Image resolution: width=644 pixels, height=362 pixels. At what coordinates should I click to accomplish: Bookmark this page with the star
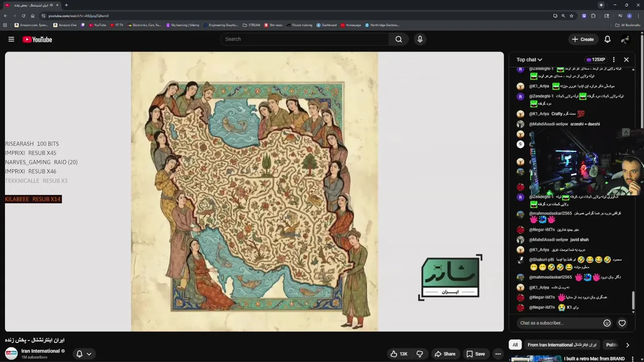click(572, 16)
